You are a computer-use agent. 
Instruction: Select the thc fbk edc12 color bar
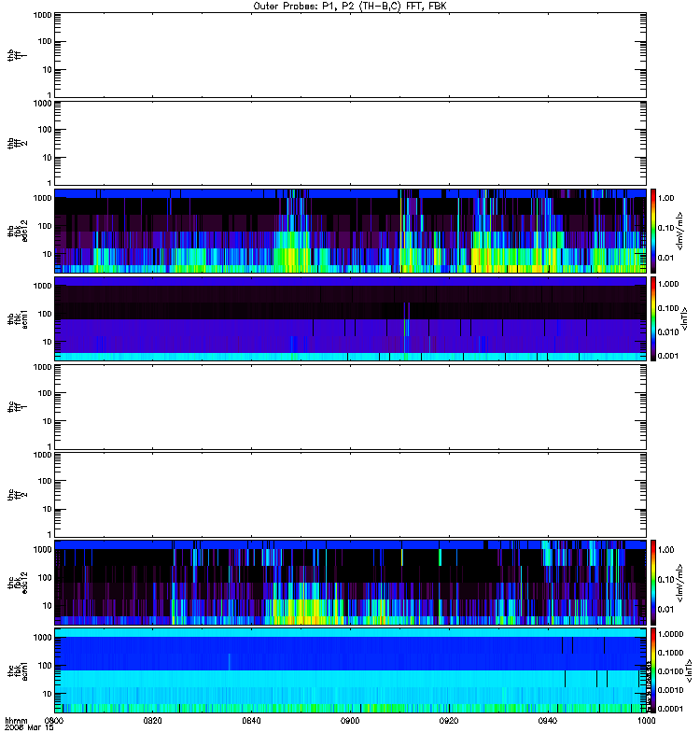(x=653, y=582)
